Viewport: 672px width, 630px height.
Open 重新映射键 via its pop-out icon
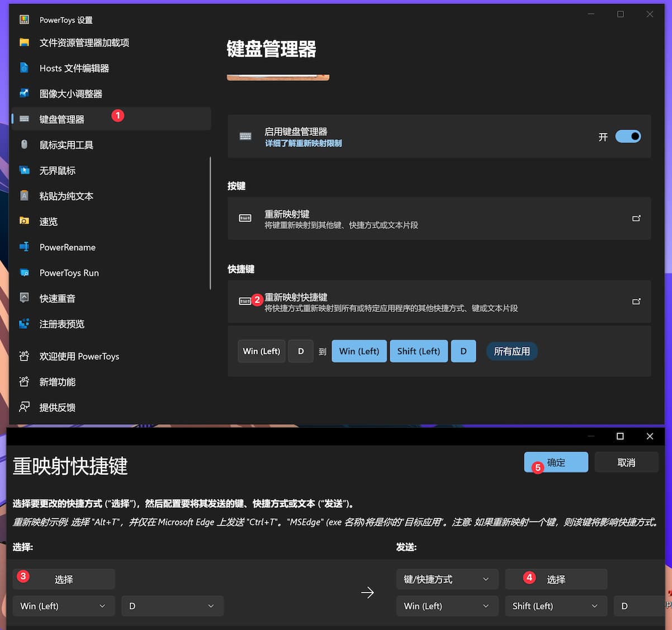point(636,218)
